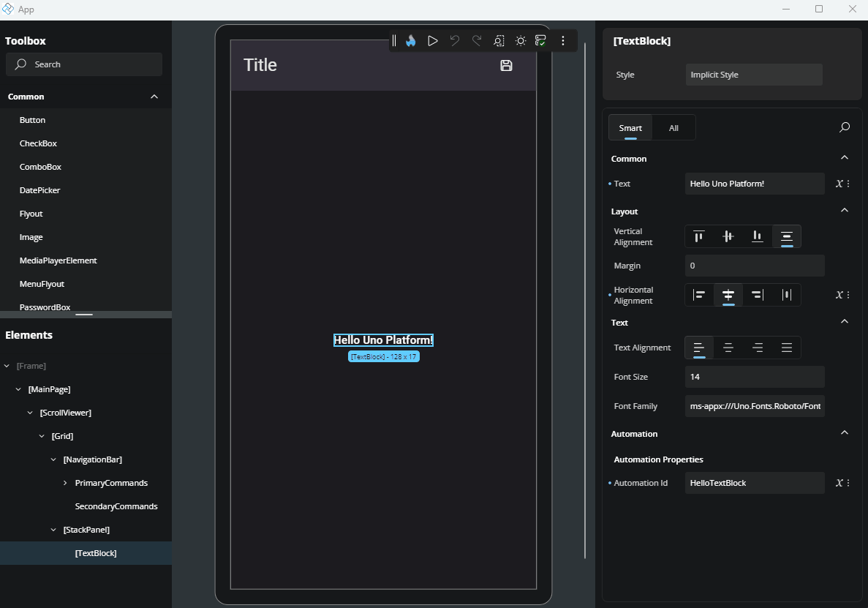Collapse the Layout properties section
Image resolution: width=868 pixels, height=608 pixels.
point(844,209)
